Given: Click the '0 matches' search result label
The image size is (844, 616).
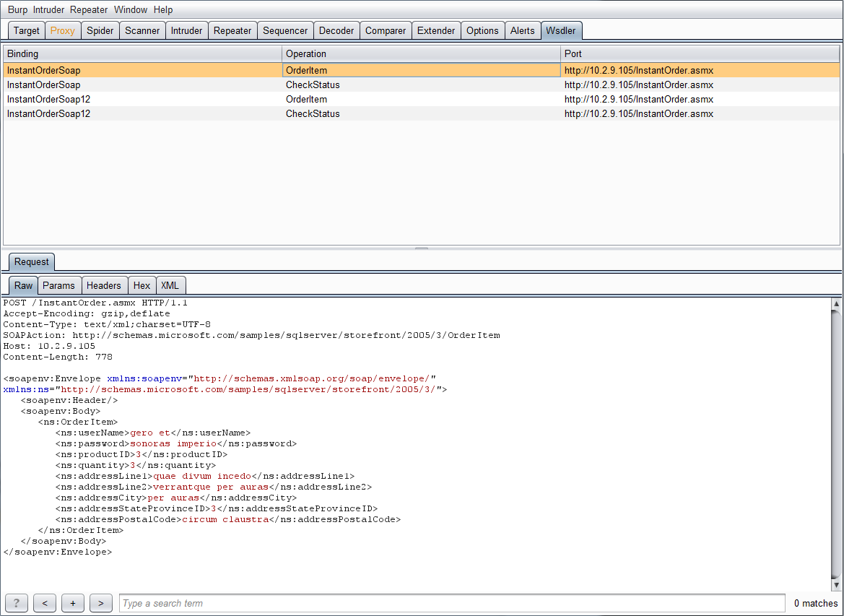Looking at the screenshot, I should [816, 604].
